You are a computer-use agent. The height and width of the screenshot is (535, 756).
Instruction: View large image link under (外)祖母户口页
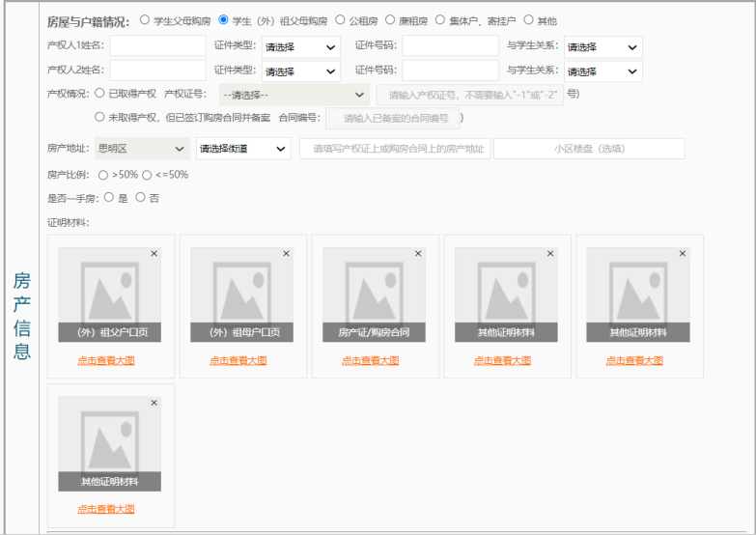238,360
